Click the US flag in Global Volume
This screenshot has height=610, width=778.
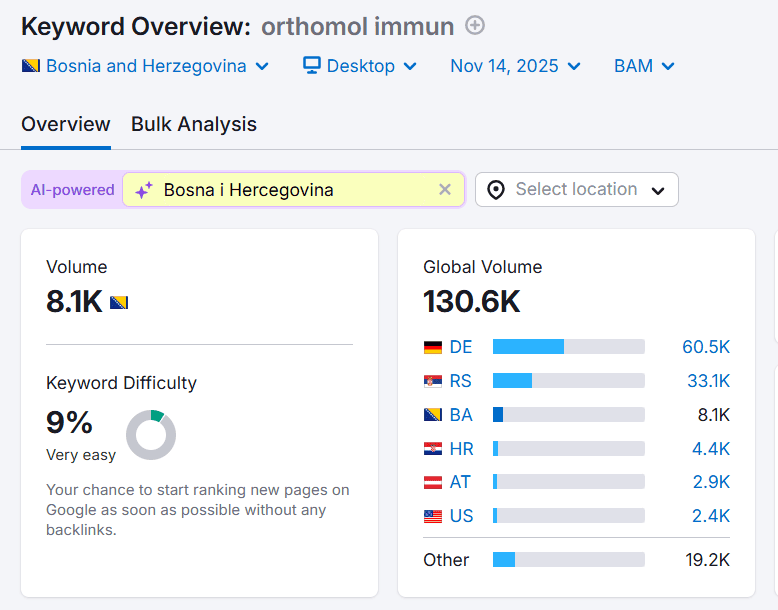point(433,516)
